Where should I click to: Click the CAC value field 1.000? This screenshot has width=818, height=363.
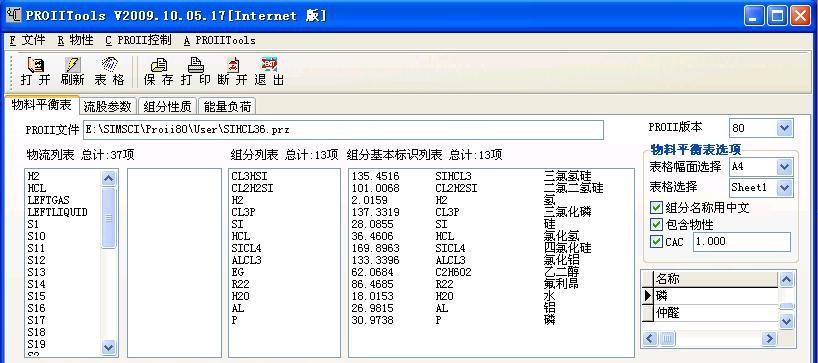741,241
